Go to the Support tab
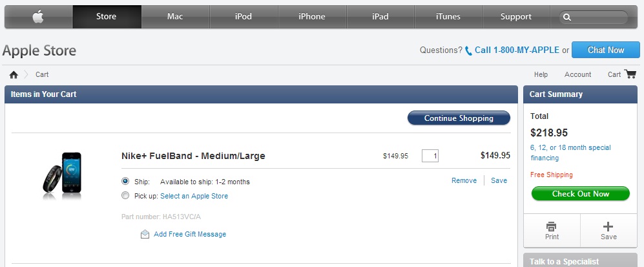The height and width of the screenshot is (267, 644). click(x=516, y=17)
